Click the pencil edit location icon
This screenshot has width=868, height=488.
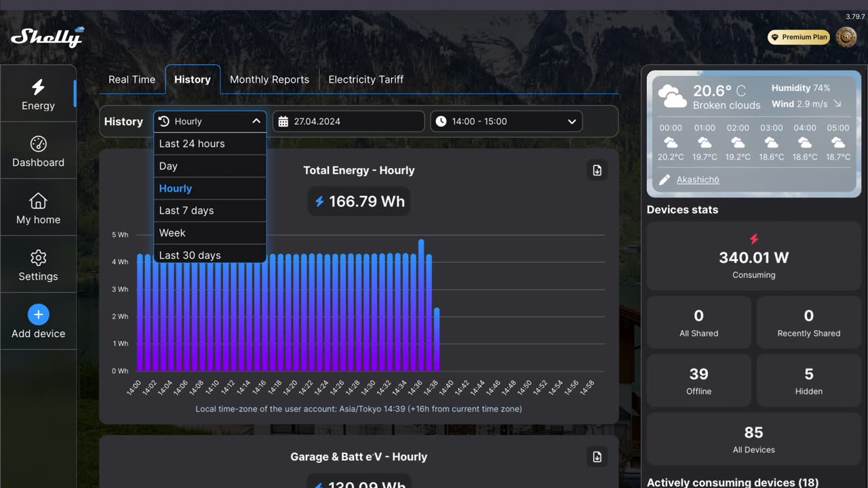click(665, 180)
